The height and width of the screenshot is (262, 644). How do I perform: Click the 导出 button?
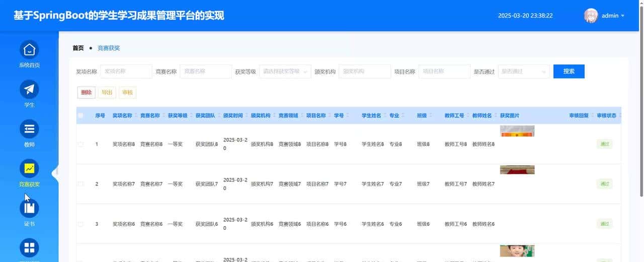click(x=107, y=93)
